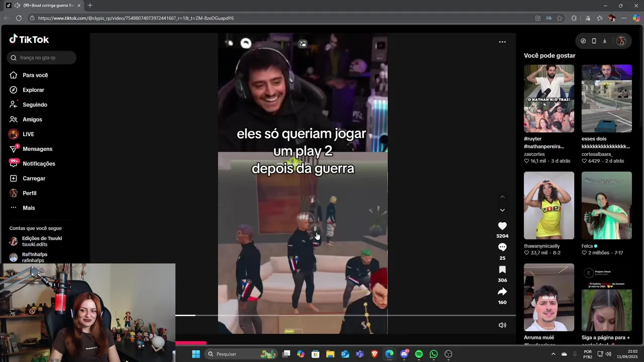This screenshot has width=644, height=362.
Task: Open the Windows Start menu
Action: (196, 354)
